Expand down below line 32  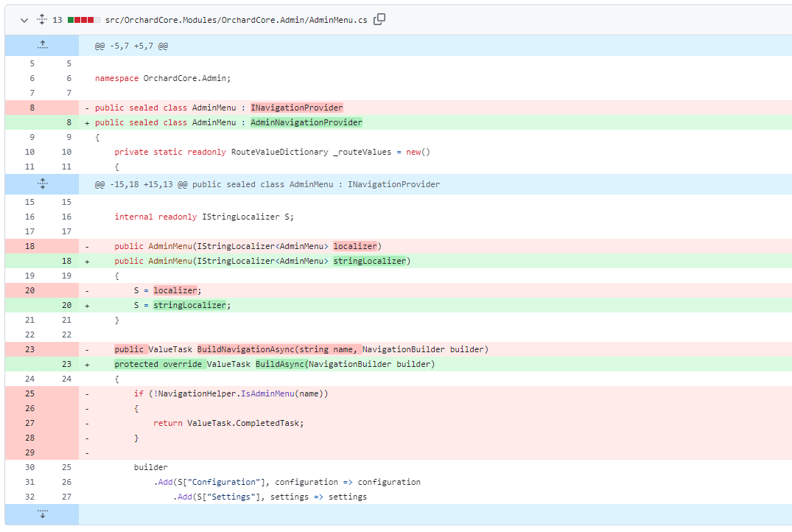(43, 514)
